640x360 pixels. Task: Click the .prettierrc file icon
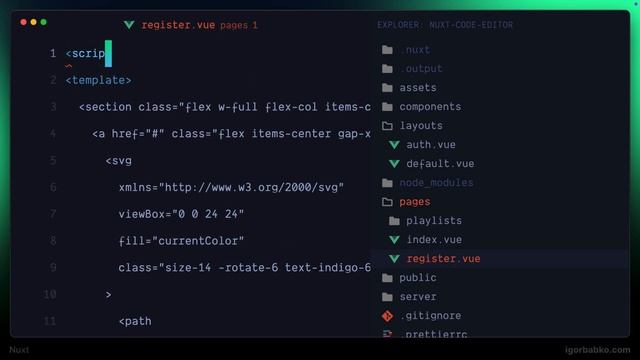coord(387,334)
